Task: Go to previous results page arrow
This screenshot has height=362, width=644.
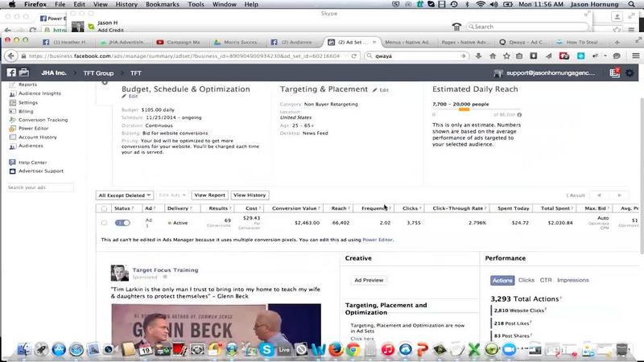Action: (599, 195)
